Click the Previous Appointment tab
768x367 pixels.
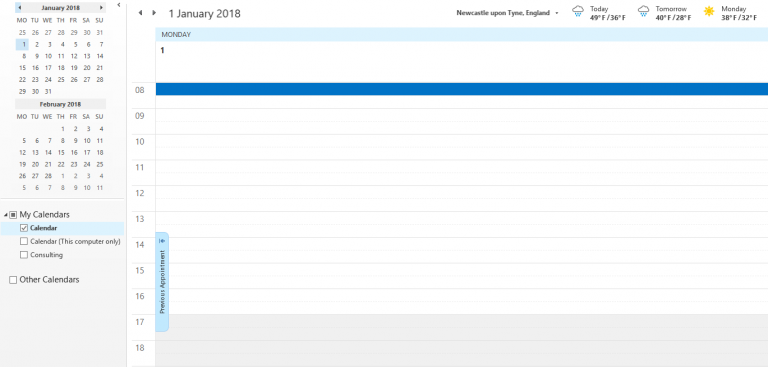162,282
